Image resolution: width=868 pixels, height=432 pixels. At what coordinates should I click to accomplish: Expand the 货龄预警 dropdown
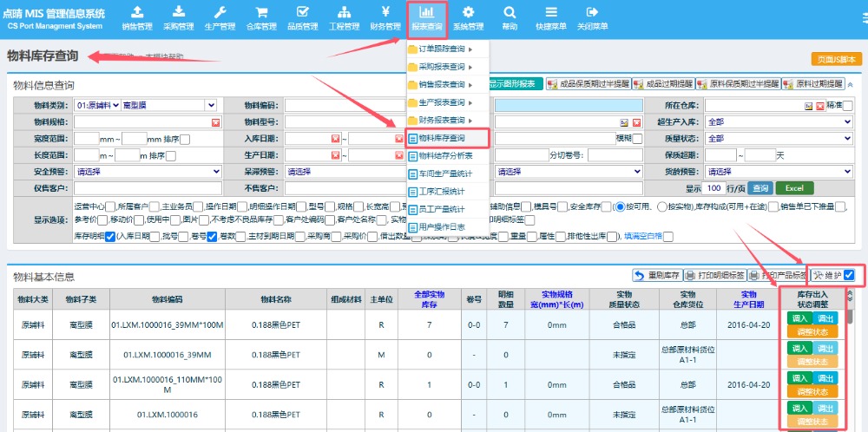[779, 172]
